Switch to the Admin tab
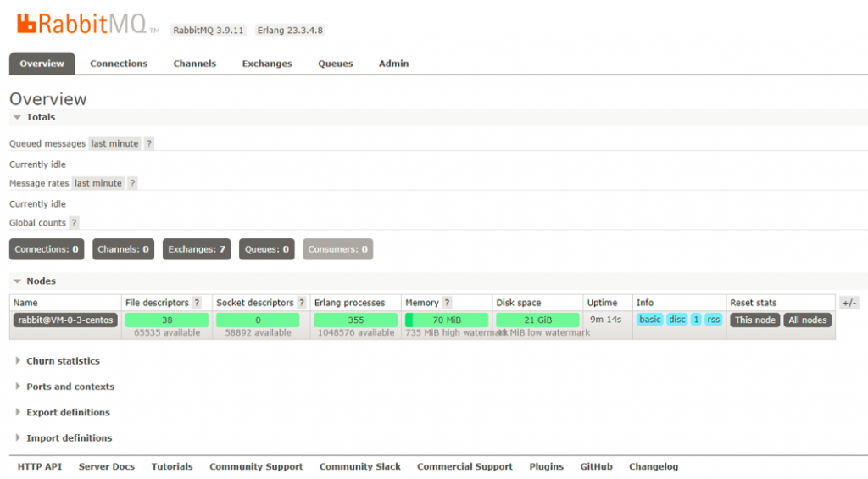868x479 pixels. (393, 64)
